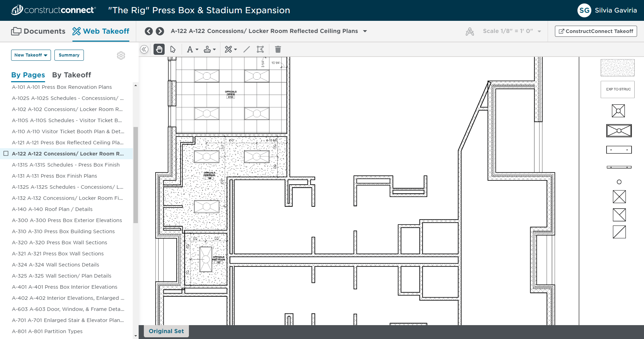Click the thin strip light legend symbol
This screenshot has height=339, width=644.
(x=619, y=167)
